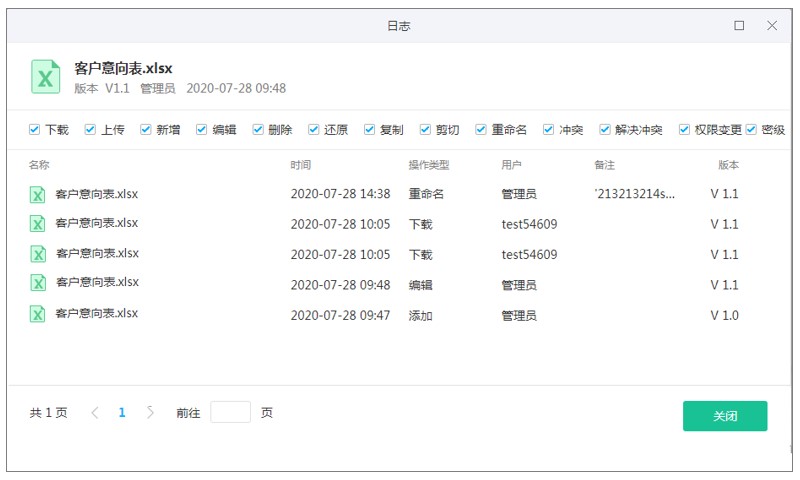Click Excel icon in the 编辑 log row
This screenshot has width=800, height=480.
pyautogui.click(x=38, y=284)
